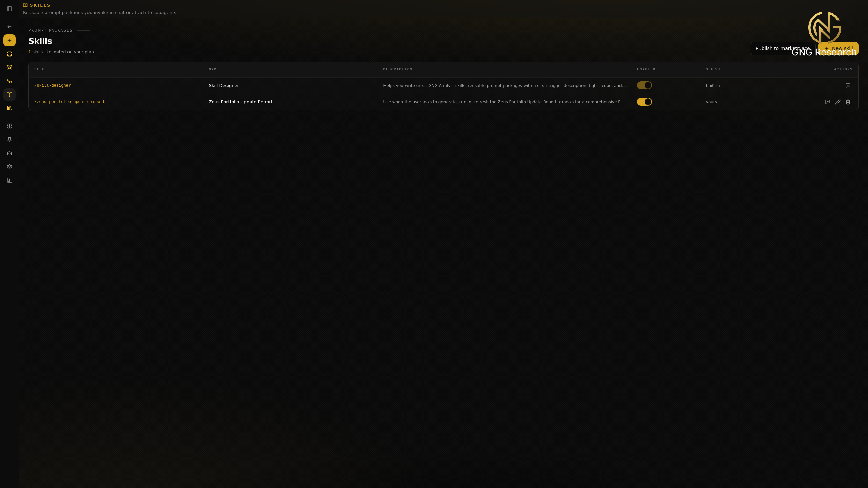The image size is (868, 488).
Task: Click "1 skills. Unlimited on your plan." text
Action: (x=62, y=52)
